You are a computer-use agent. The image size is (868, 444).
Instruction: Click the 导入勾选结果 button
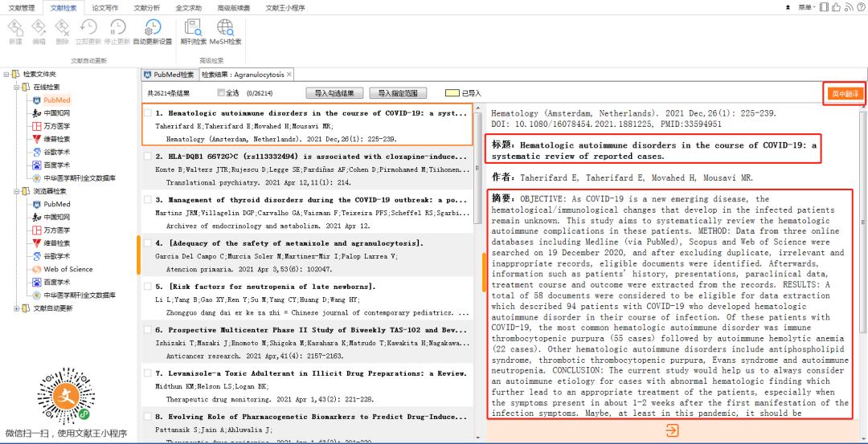(x=334, y=93)
